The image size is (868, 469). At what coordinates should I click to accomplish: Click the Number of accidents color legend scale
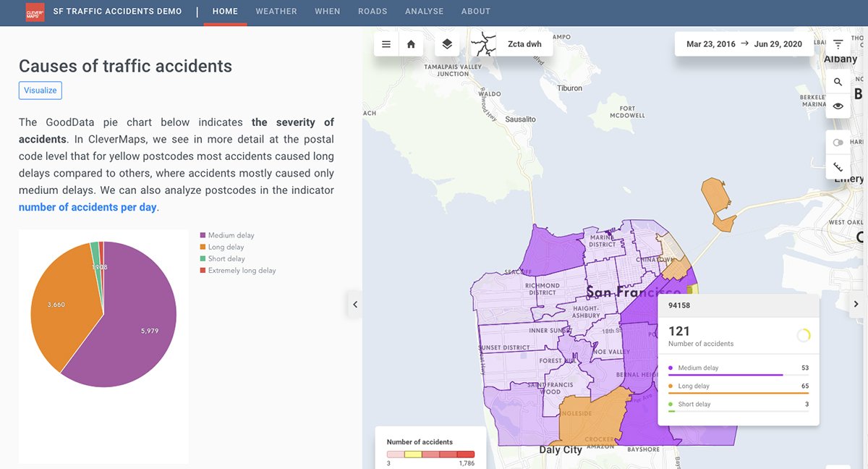(x=430, y=454)
